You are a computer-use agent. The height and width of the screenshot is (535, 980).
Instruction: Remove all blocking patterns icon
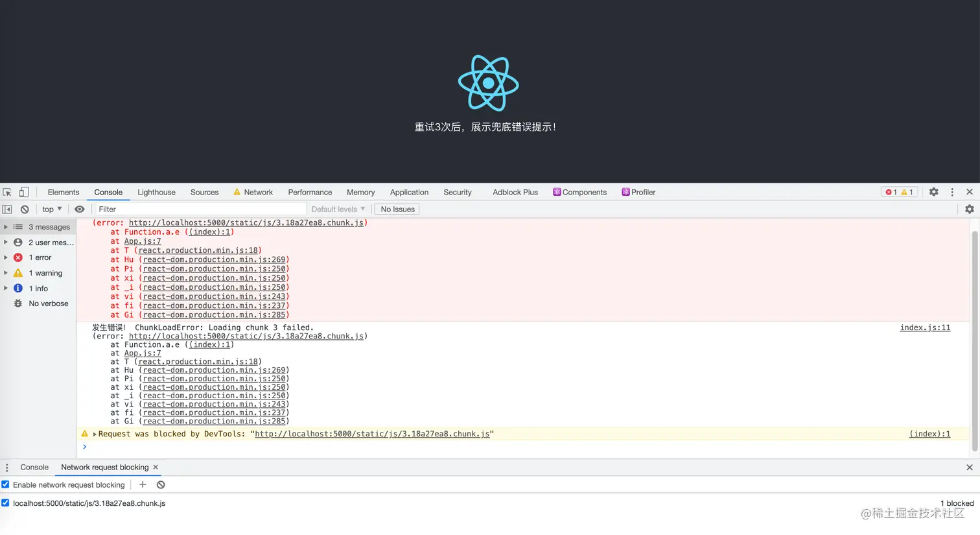pyautogui.click(x=161, y=484)
